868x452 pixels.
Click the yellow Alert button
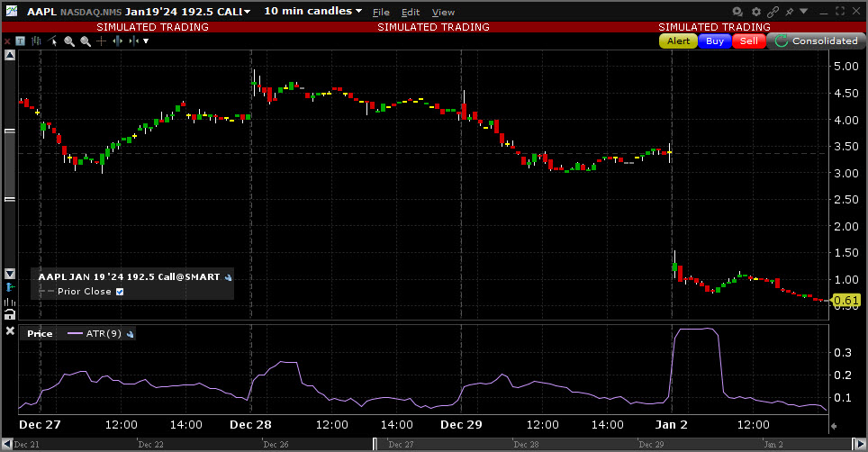pyautogui.click(x=678, y=41)
